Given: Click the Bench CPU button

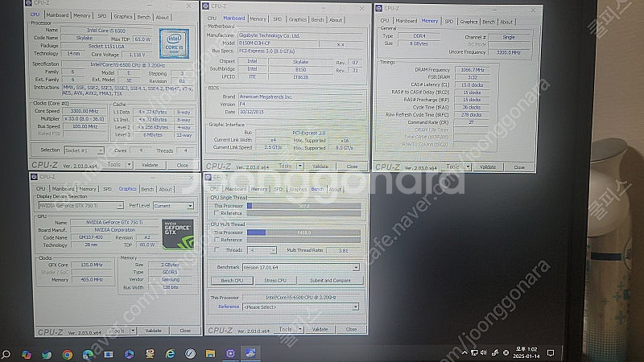Looking at the screenshot, I should (232, 280).
